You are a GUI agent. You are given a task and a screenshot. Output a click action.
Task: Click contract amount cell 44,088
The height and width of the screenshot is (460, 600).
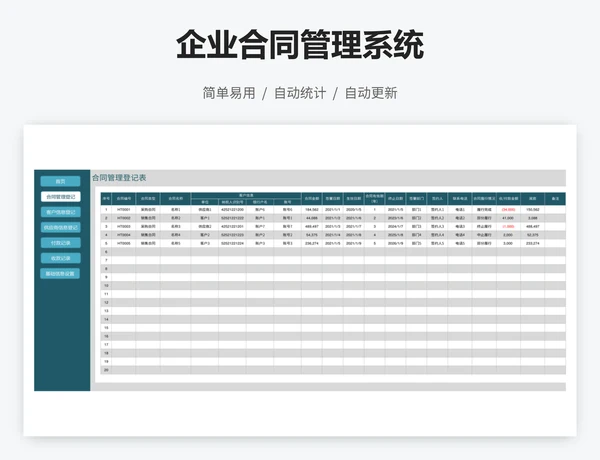(312, 218)
